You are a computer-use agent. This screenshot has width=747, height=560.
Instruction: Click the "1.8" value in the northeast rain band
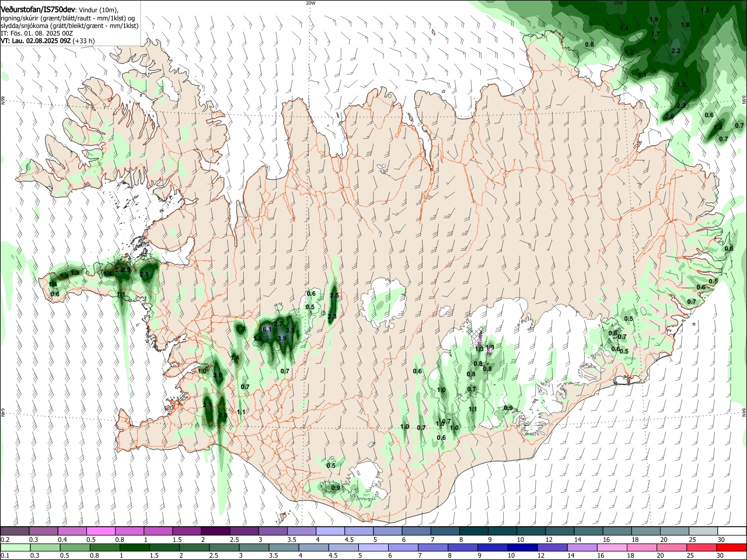click(685, 24)
